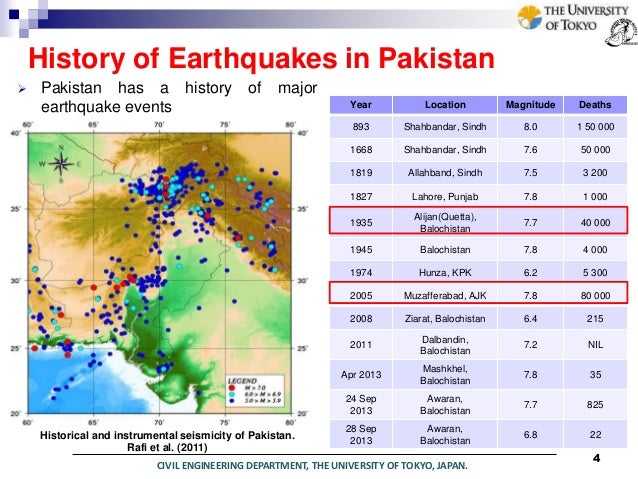
Task: Click the deaths value "50 000"
Action: click(x=595, y=150)
